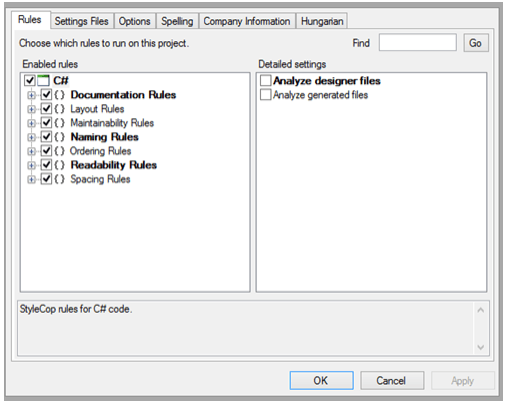Focus the Find text field
This screenshot has width=507, height=406.
click(x=417, y=42)
